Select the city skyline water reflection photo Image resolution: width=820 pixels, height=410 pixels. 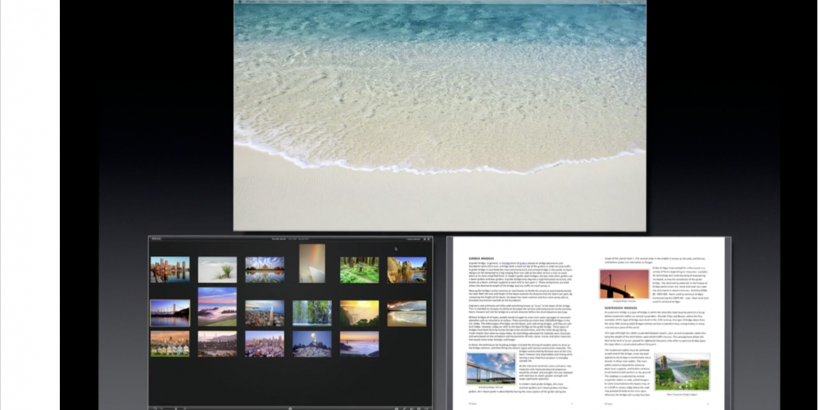(170, 269)
